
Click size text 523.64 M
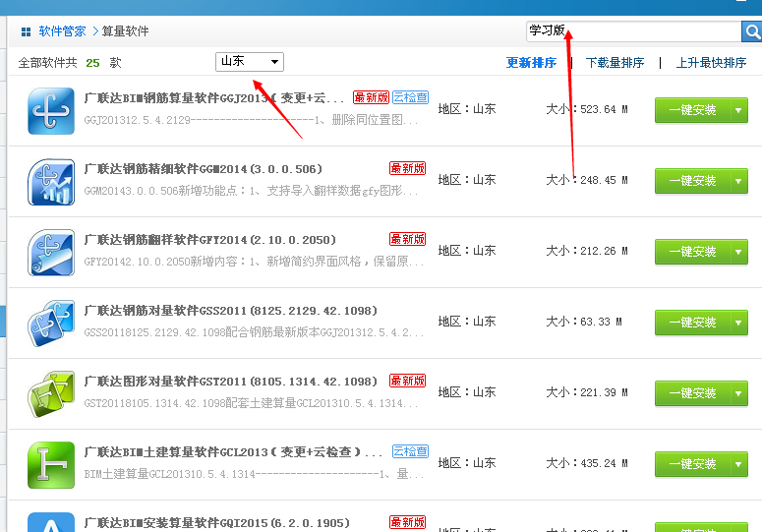click(604, 110)
